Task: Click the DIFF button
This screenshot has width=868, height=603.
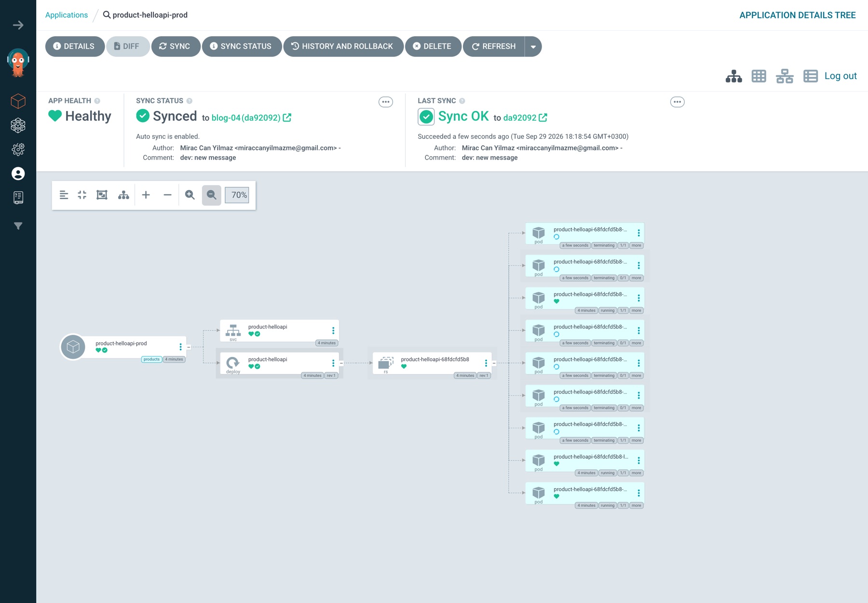Action: (128, 47)
